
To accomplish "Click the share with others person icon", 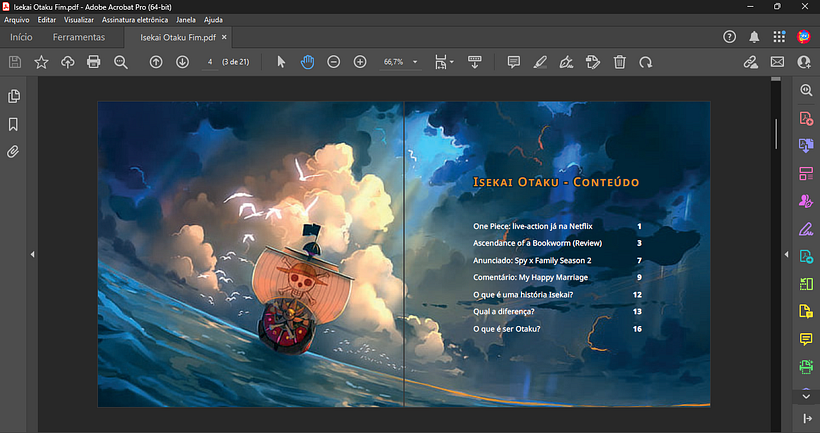I will click(804, 62).
